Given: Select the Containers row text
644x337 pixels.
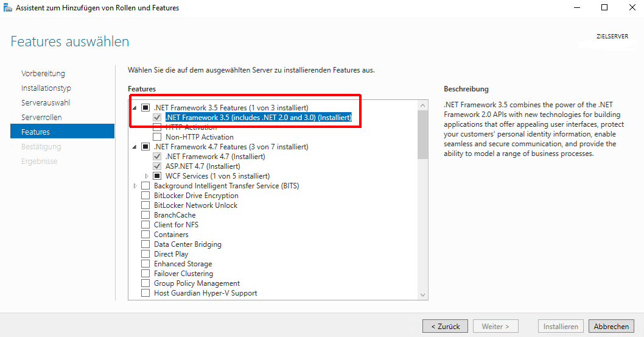Looking at the screenshot, I should 171,235.
